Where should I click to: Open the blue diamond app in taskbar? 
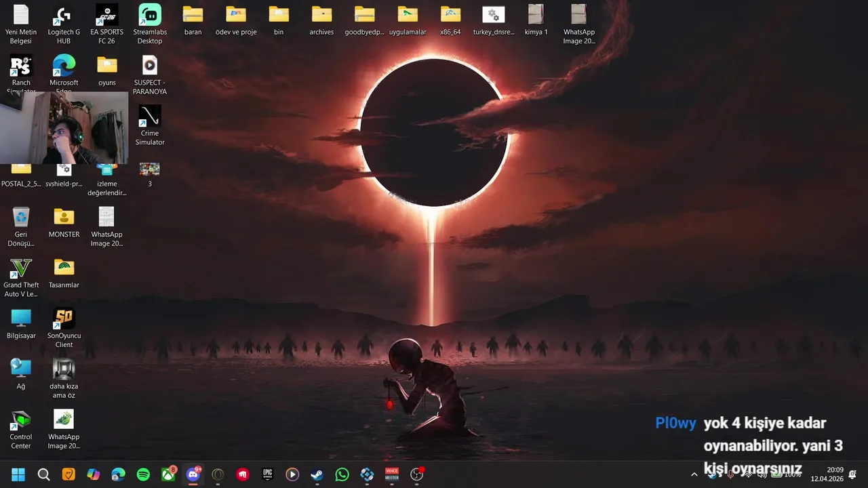[x=367, y=474]
